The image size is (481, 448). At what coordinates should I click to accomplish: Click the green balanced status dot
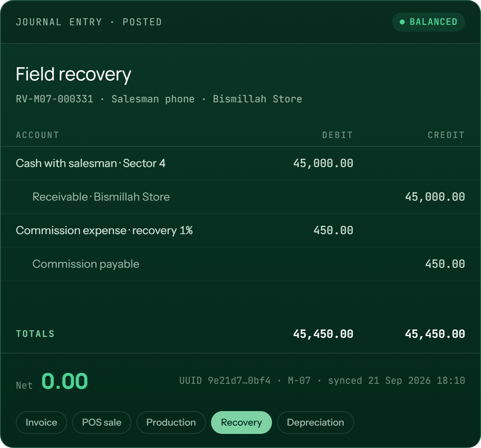click(x=402, y=22)
